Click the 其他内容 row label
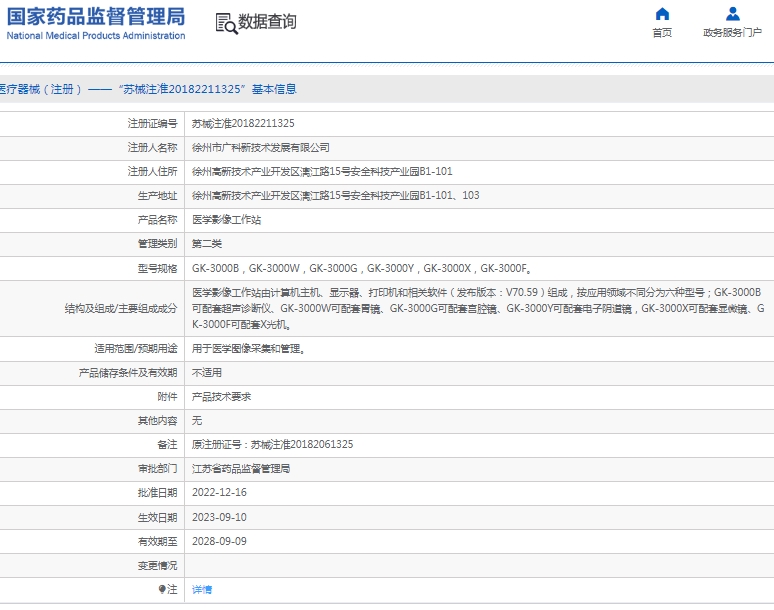The width and height of the screenshot is (774, 610). tap(157, 420)
